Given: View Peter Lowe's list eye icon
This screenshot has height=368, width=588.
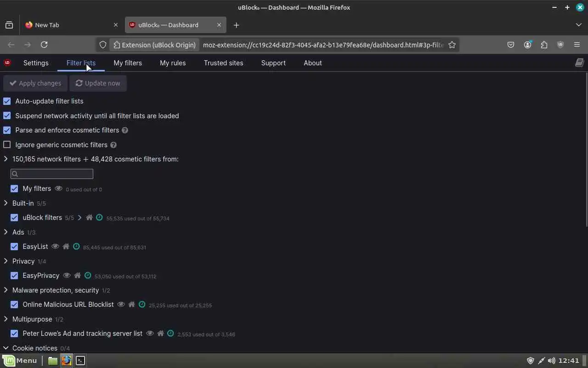Looking at the screenshot, I should pos(150,333).
